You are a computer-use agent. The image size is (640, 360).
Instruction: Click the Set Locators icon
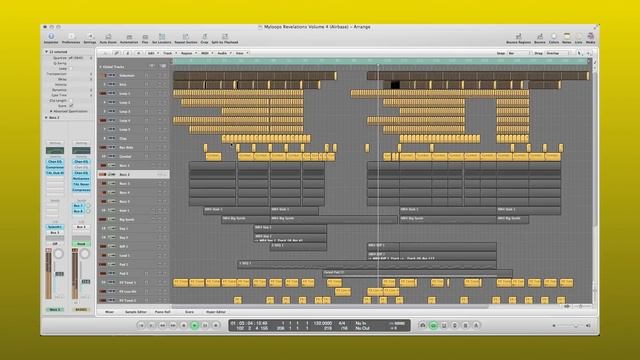(162, 37)
